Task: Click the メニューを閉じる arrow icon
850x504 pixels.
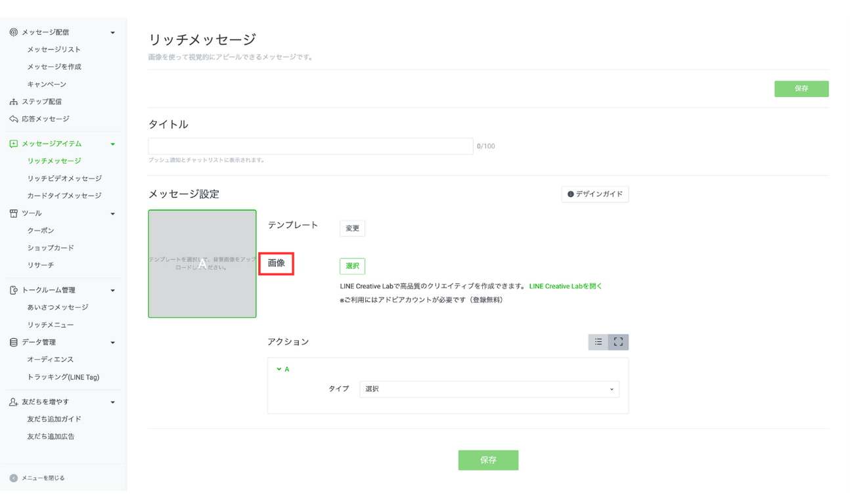Action: point(13,478)
